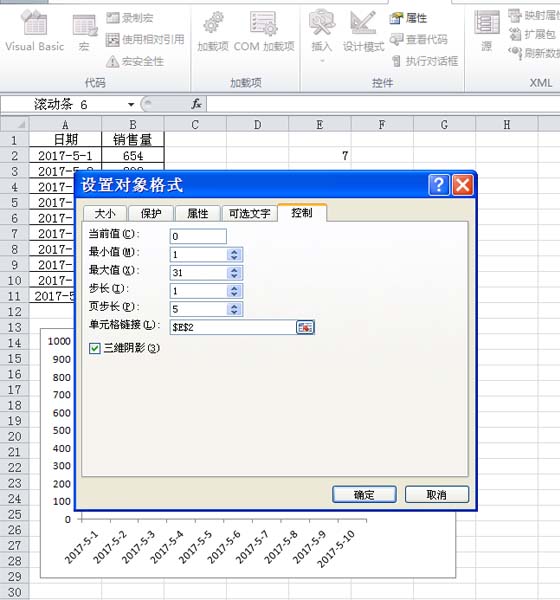Open the Insert controls (插入) menu

click(322, 34)
